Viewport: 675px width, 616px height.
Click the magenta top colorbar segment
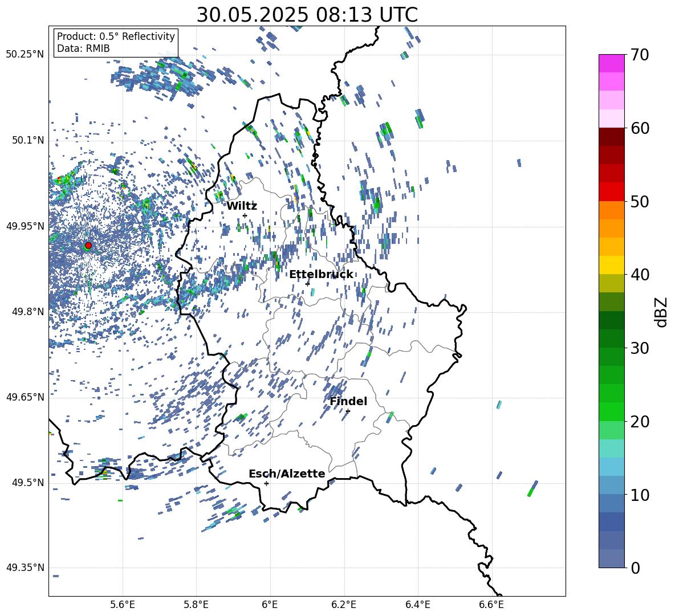[x=611, y=63]
